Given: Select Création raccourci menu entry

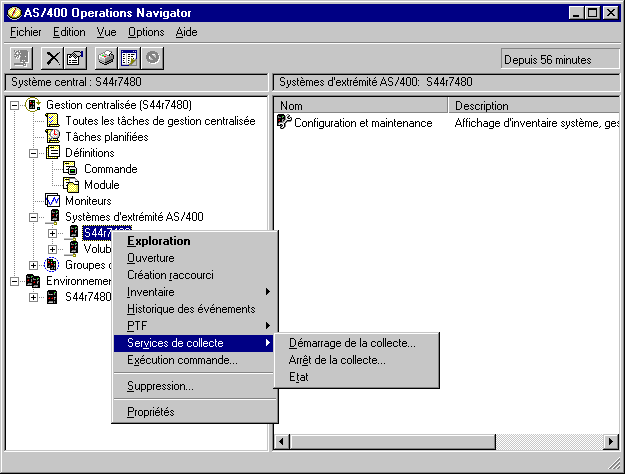Looking at the screenshot, I should click(x=194, y=275).
